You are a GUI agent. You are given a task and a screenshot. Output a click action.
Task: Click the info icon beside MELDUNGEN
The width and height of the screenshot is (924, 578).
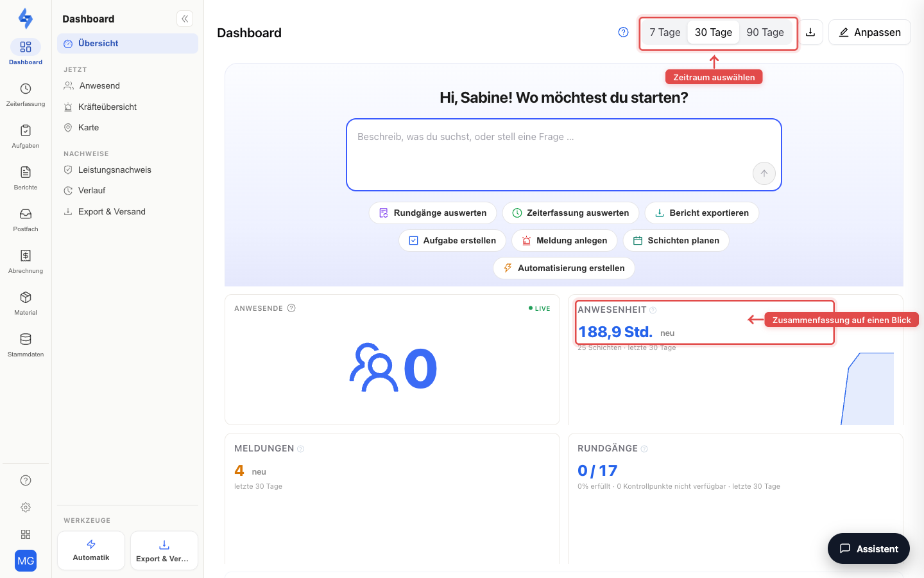[x=300, y=449]
